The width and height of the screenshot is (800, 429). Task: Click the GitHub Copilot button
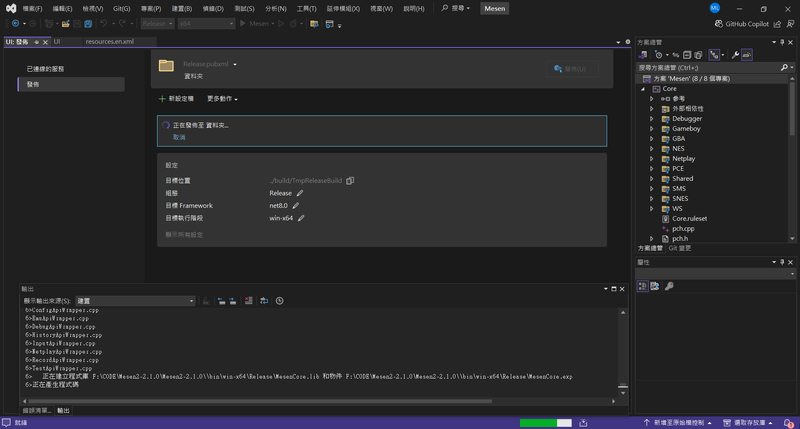tap(741, 24)
